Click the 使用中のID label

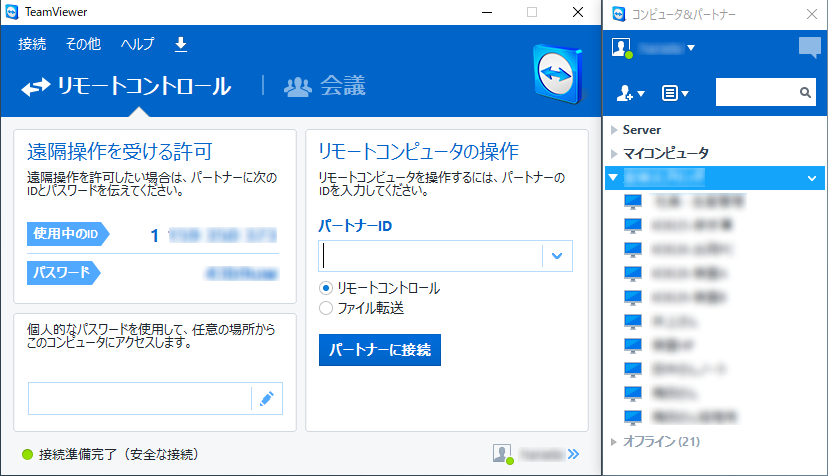pyautogui.click(x=68, y=234)
